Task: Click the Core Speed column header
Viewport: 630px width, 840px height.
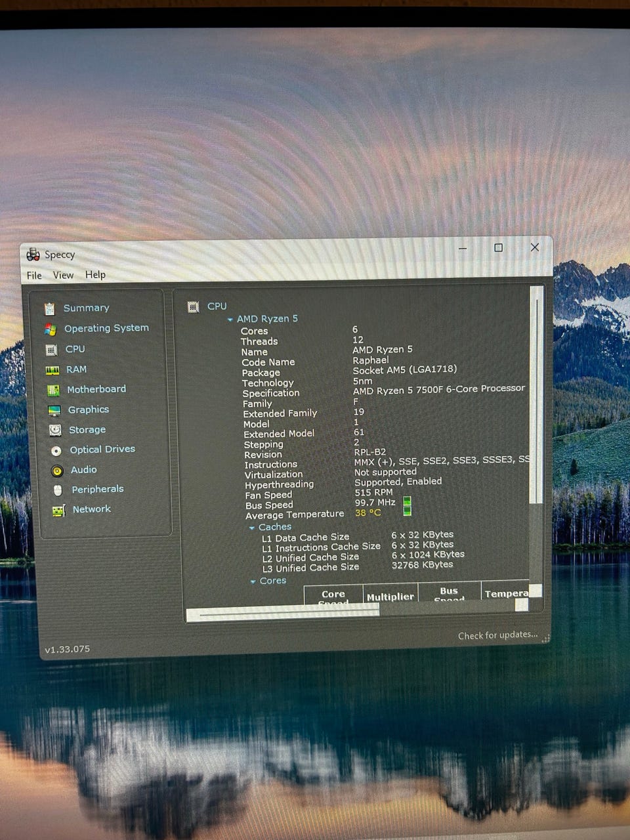Action: click(333, 595)
